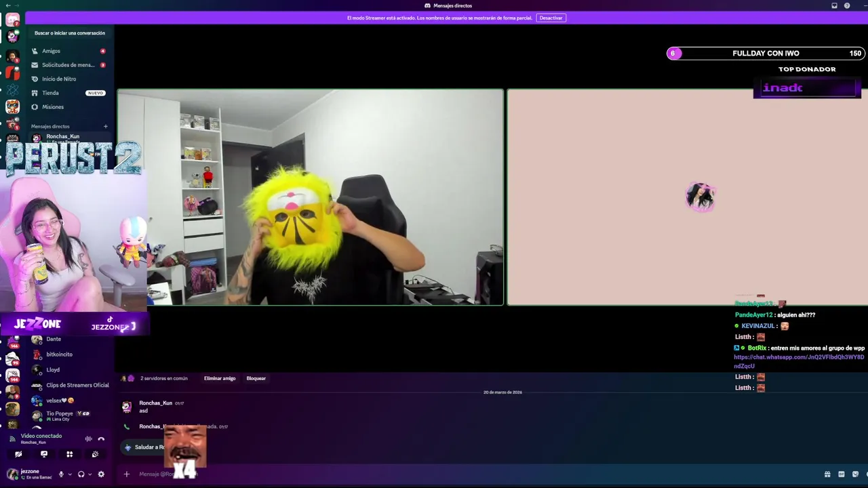868x488 pixels.
Task: Click Ronchas_Kun username above asd message
Action: tap(155, 403)
